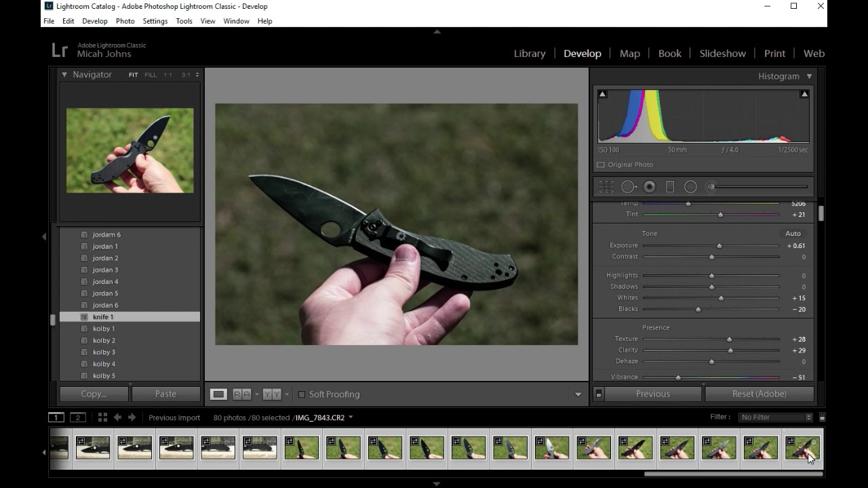Open dropdown next to Y|Y view button
This screenshot has height=488, width=868.
pos(287,394)
